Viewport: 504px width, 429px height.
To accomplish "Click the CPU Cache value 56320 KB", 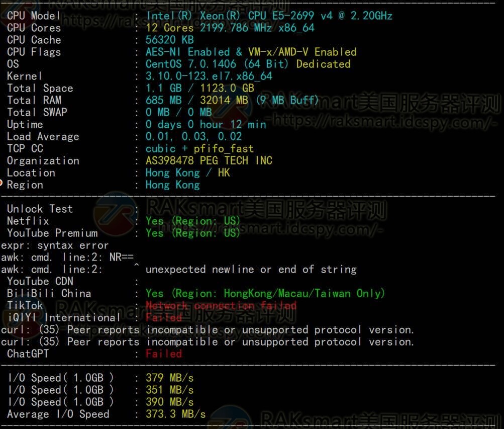I will pos(169,40).
